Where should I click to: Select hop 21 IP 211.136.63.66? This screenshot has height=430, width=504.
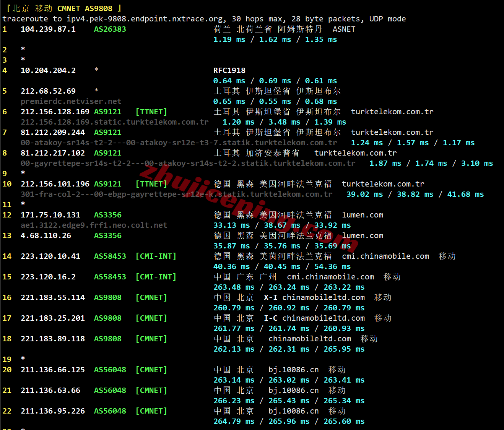(x=50, y=390)
